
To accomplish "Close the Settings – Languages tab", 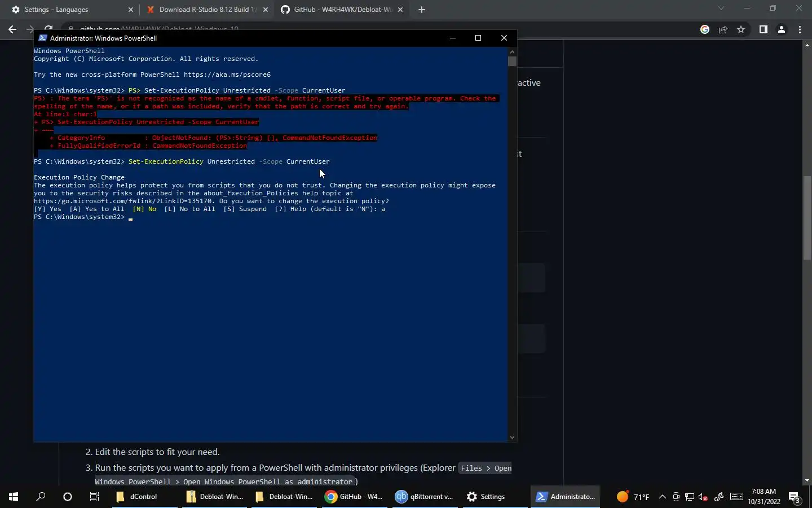I will pos(131,10).
